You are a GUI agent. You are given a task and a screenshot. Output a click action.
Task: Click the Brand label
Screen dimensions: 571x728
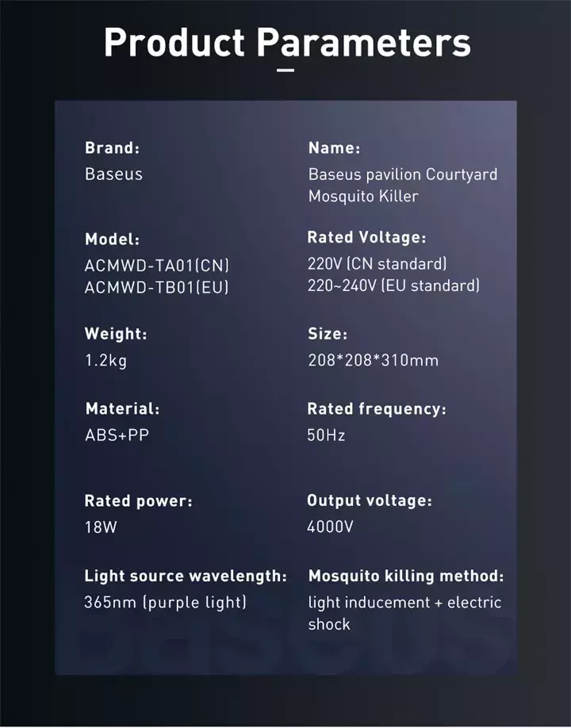pyautogui.click(x=112, y=148)
